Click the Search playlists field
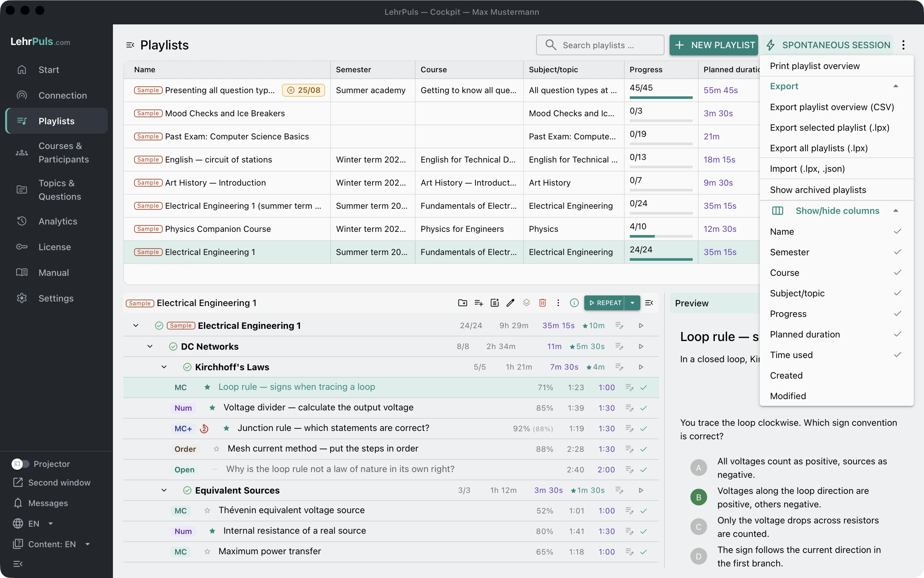924x578 pixels. pyautogui.click(x=600, y=45)
